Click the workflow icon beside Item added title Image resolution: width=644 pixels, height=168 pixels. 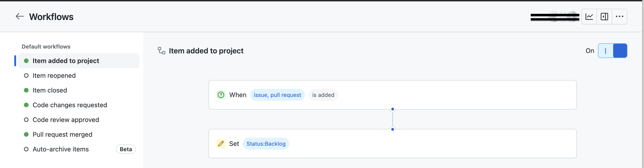click(162, 51)
